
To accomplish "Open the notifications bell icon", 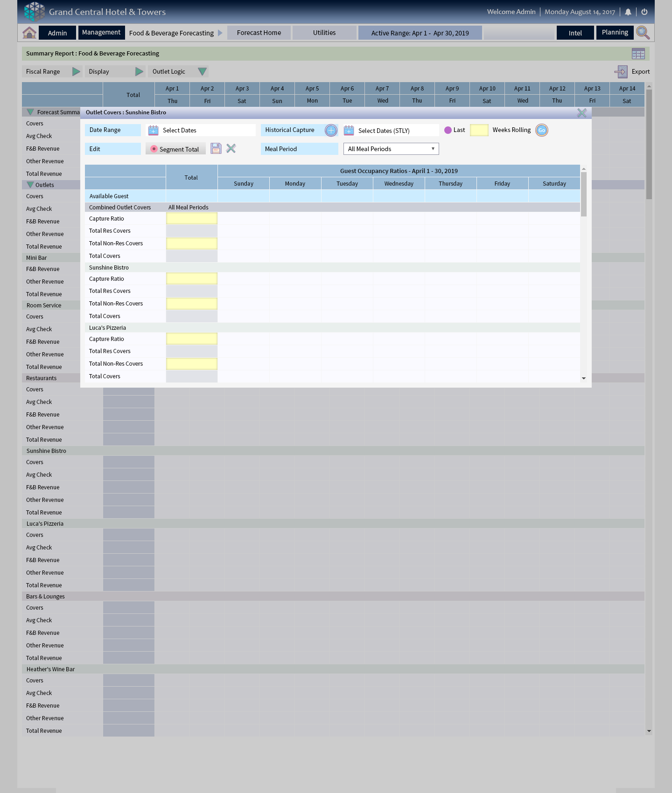I will [628, 12].
